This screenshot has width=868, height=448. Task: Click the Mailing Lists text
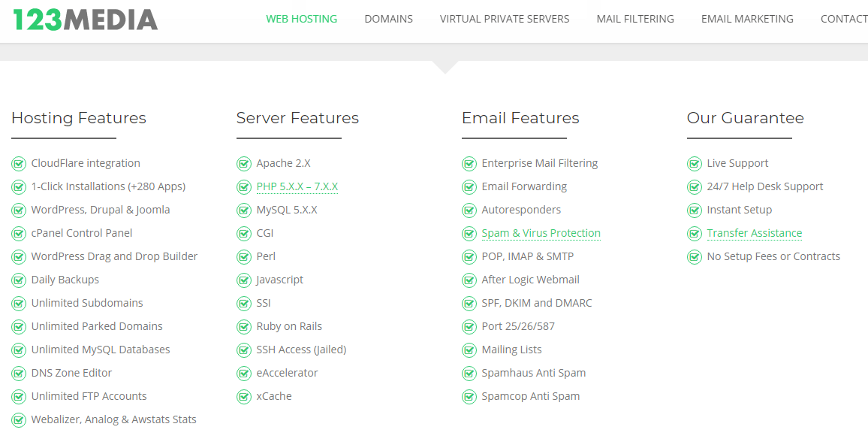coord(511,350)
